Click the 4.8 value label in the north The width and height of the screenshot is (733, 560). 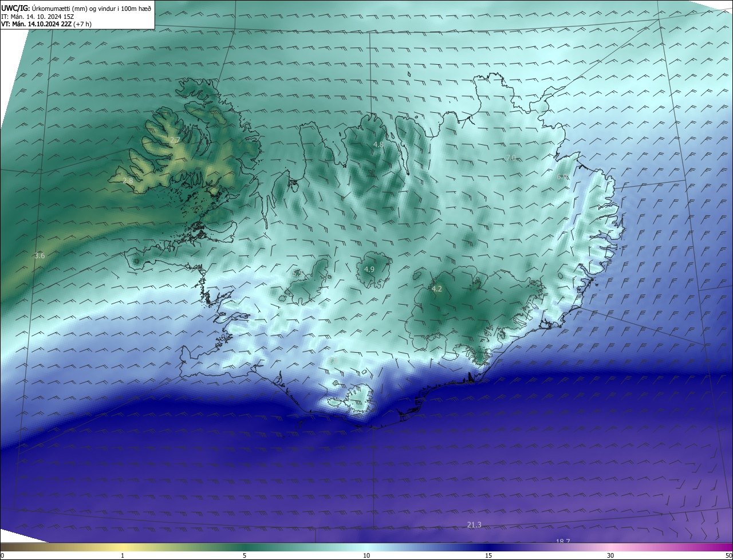379,145
